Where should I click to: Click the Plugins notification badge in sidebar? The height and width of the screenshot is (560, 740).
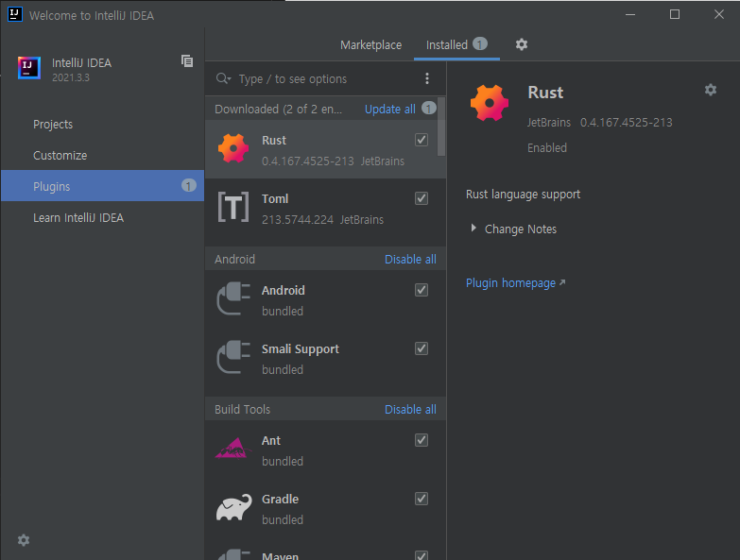(189, 186)
